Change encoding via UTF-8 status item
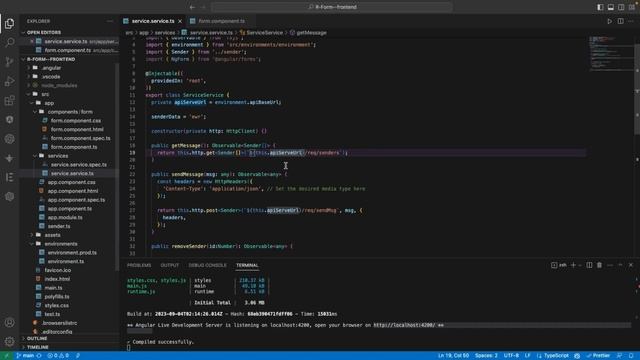640x360 pixels. 511,356
